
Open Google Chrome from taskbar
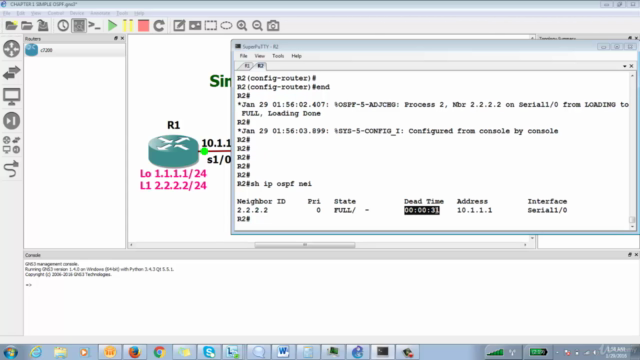(159, 352)
